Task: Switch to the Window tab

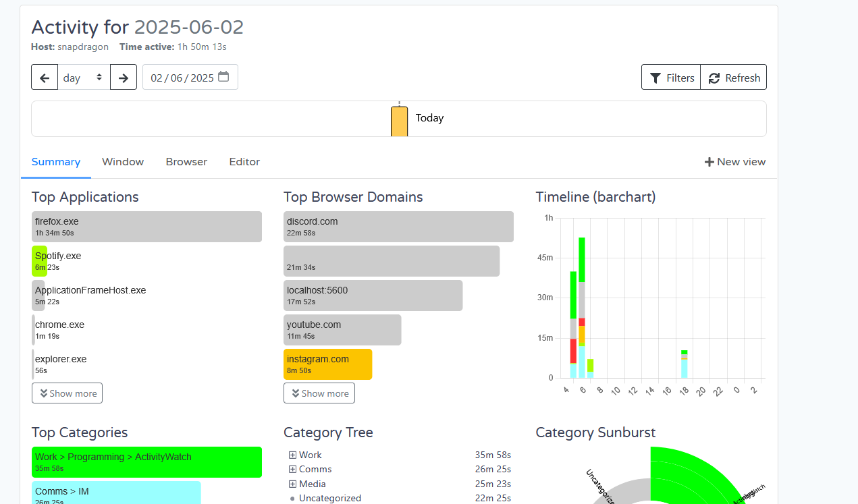Action: tap(123, 162)
